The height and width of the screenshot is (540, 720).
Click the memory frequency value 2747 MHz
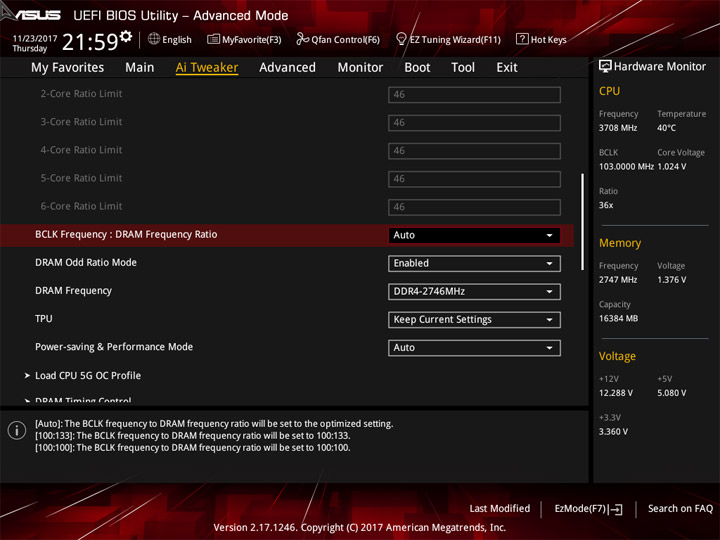(x=618, y=280)
